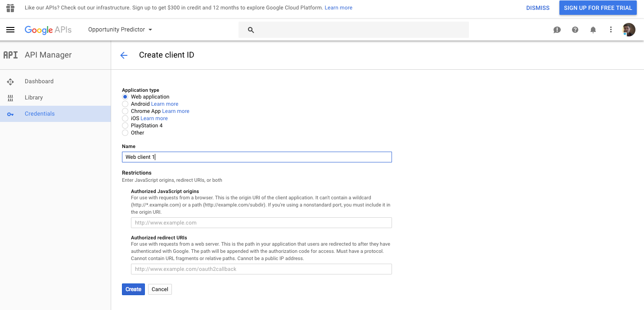644x310 pixels.
Task: Select iOS application type
Action: [x=125, y=118]
